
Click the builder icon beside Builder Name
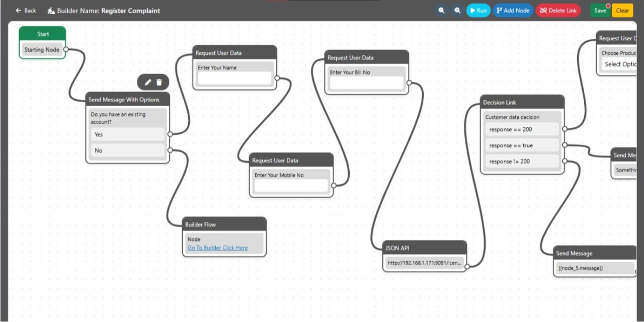coord(51,11)
